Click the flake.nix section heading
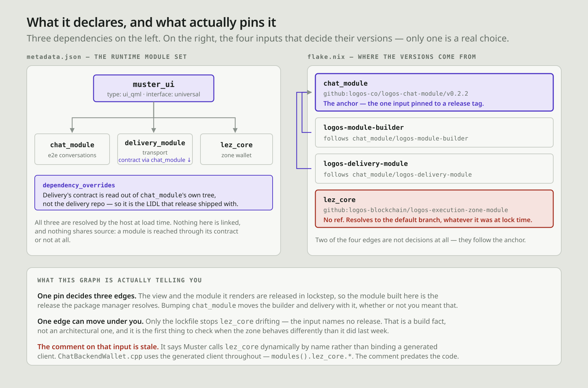 point(392,57)
